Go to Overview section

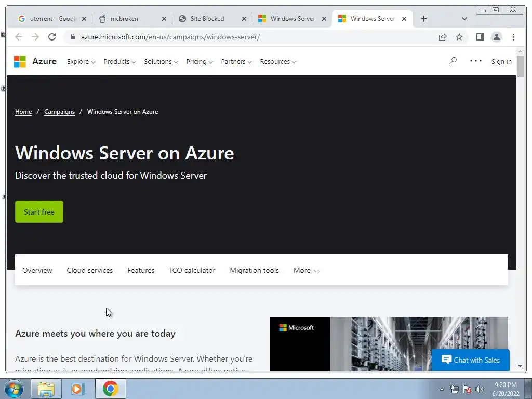tap(37, 270)
